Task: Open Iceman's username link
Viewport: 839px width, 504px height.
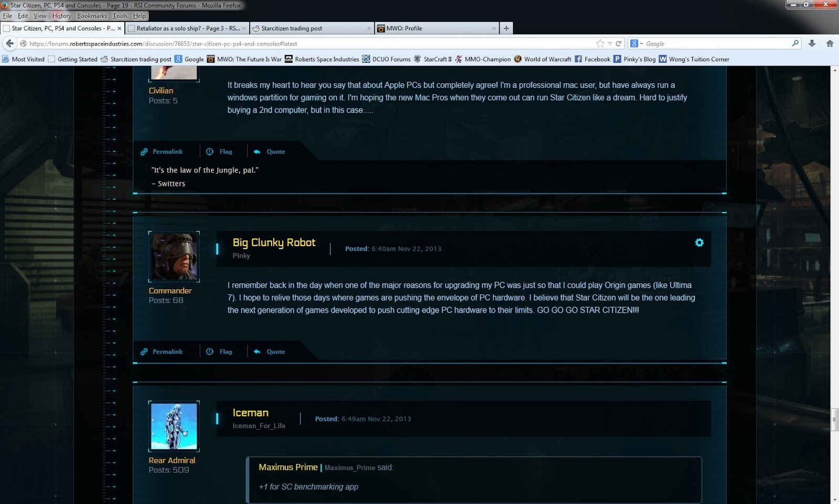Action: pos(250,413)
